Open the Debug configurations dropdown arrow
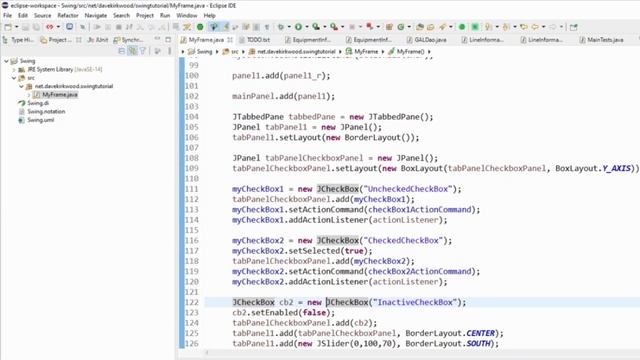Viewport: 640px width, 360px height. (x=289, y=27)
